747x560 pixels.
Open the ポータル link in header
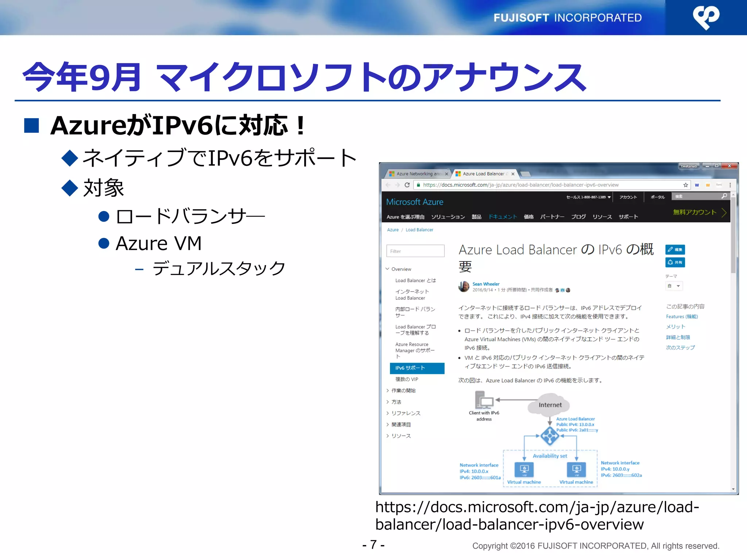(658, 197)
